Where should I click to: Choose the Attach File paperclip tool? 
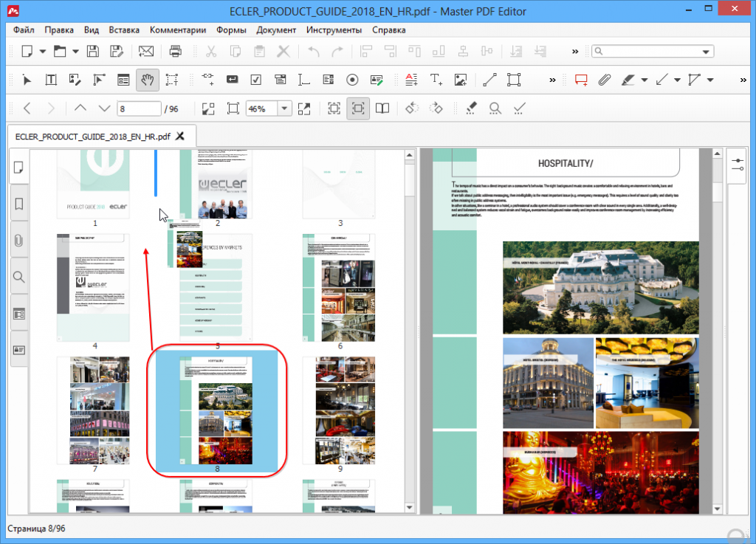(604, 80)
